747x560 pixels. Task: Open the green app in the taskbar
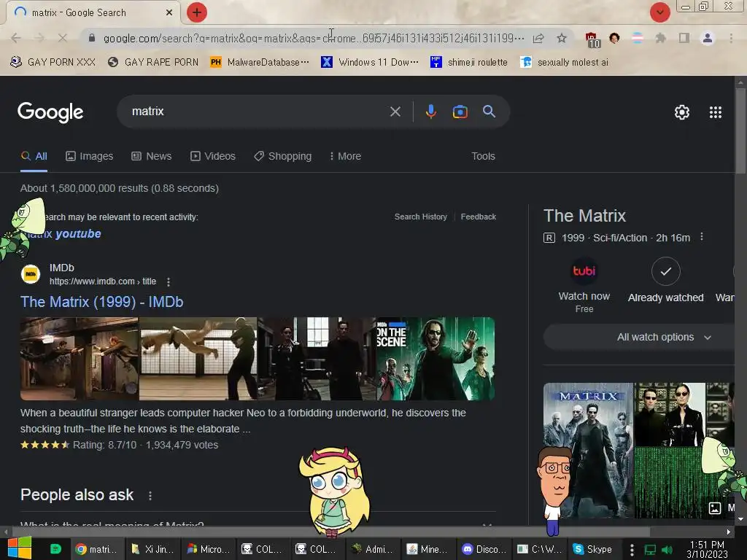pyautogui.click(x=55, y=549)
